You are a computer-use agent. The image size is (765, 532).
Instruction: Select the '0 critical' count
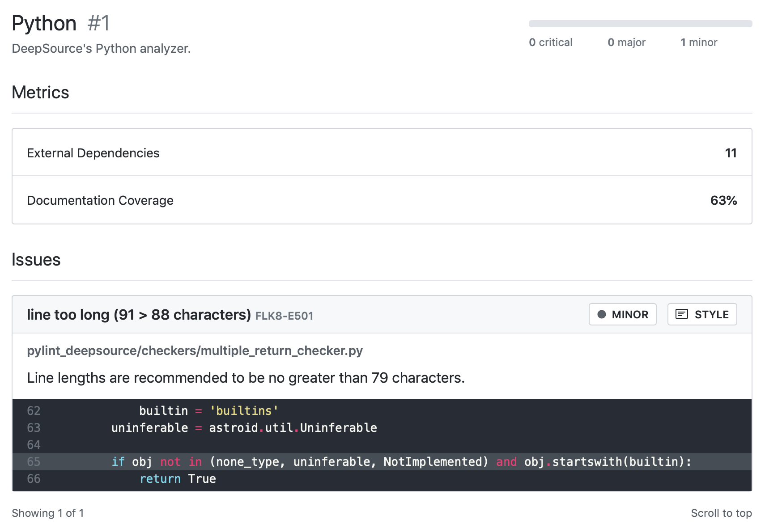pyautogui.click(x=550, y=42)
